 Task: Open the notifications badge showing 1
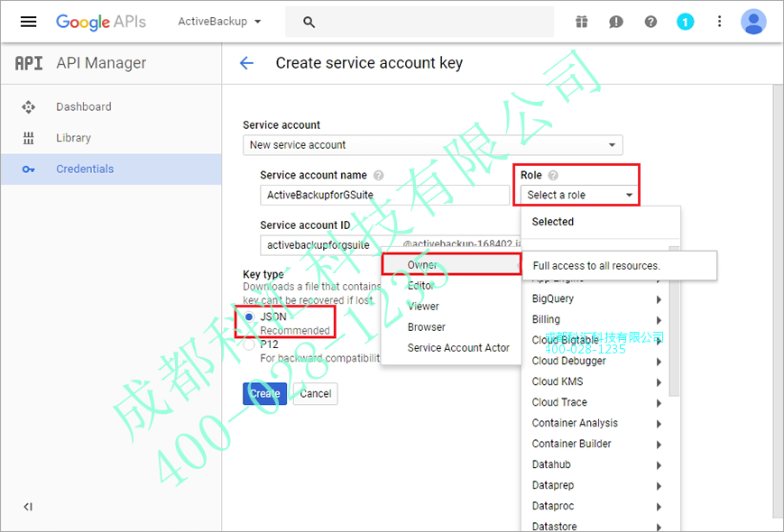point(685,22)
